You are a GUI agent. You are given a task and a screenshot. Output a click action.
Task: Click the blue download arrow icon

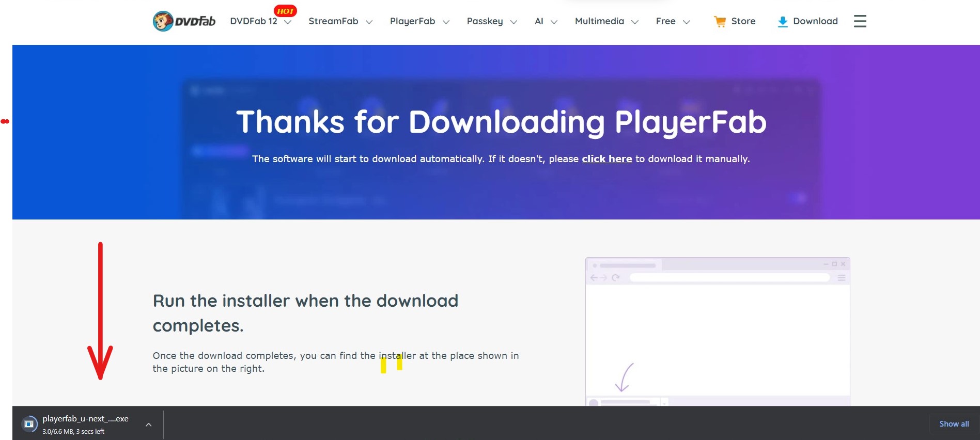(x=783, y=21)
